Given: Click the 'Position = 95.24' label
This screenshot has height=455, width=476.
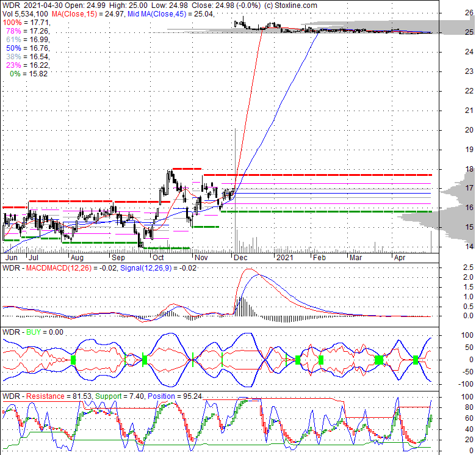Looking at the screenshot, I should click(x=175, y=396).
